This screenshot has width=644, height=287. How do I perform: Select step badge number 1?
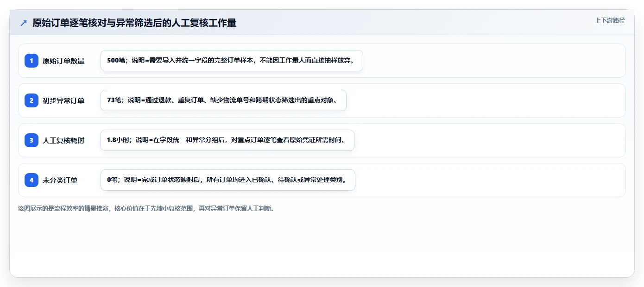(32, 61)
